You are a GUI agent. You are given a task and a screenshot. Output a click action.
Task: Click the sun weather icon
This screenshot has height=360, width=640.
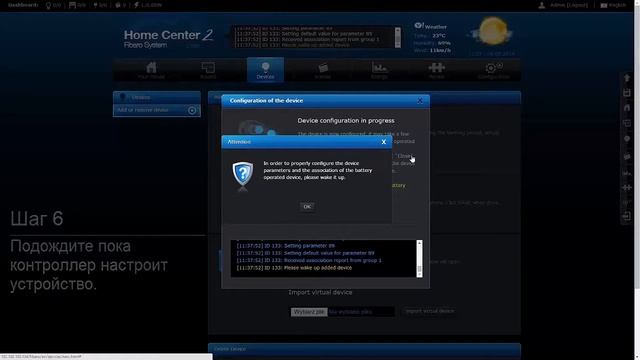492,31
